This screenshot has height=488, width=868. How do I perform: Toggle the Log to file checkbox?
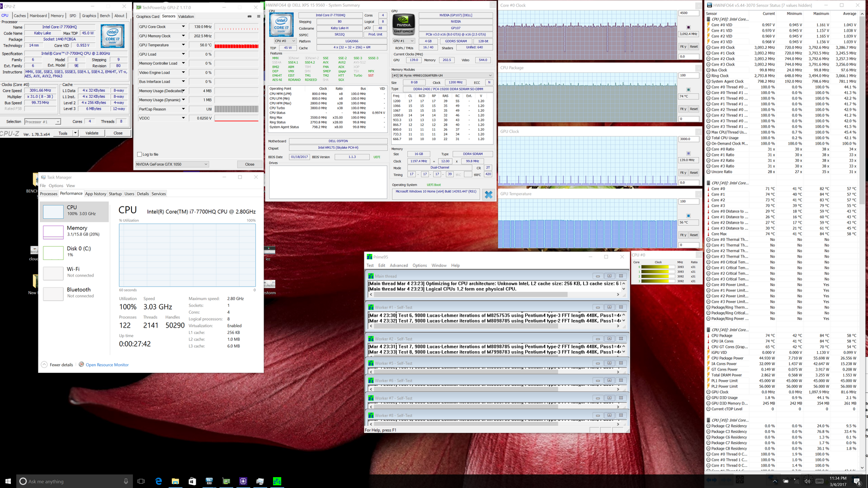point(139,154)
